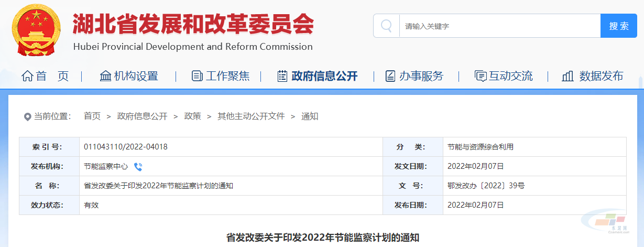Screen dimensions: 644x247
Task: Click the document icon beside 工作聚焦
Action: 197,76
